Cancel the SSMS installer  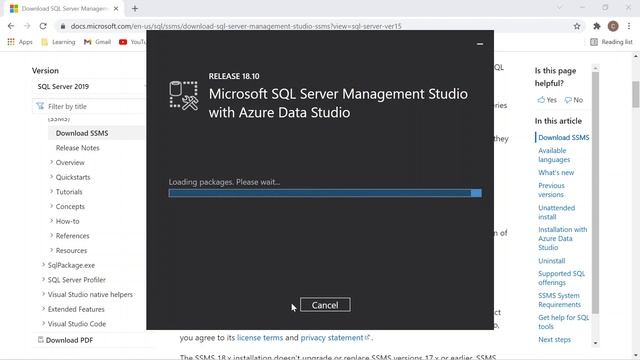[325, 305]
